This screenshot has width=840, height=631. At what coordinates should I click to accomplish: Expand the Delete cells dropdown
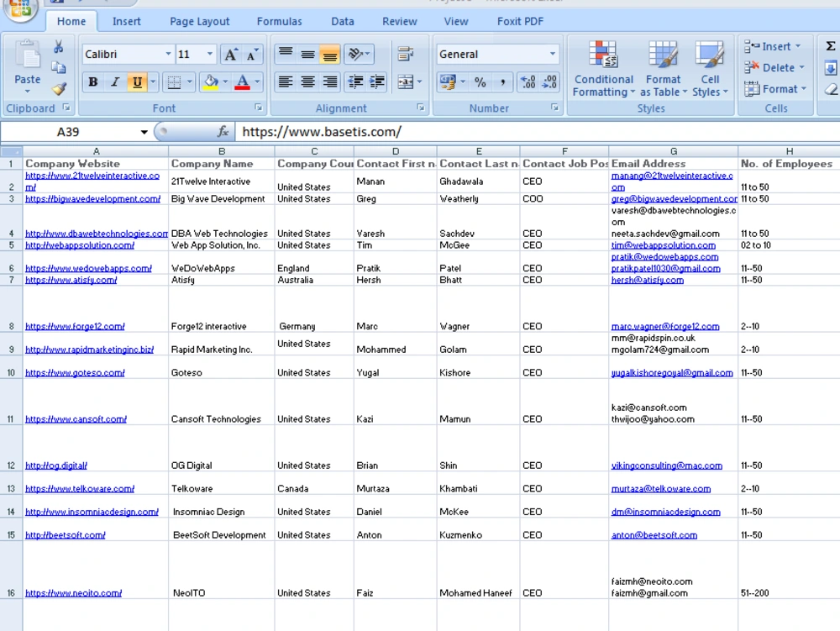(x=802, y=67)
